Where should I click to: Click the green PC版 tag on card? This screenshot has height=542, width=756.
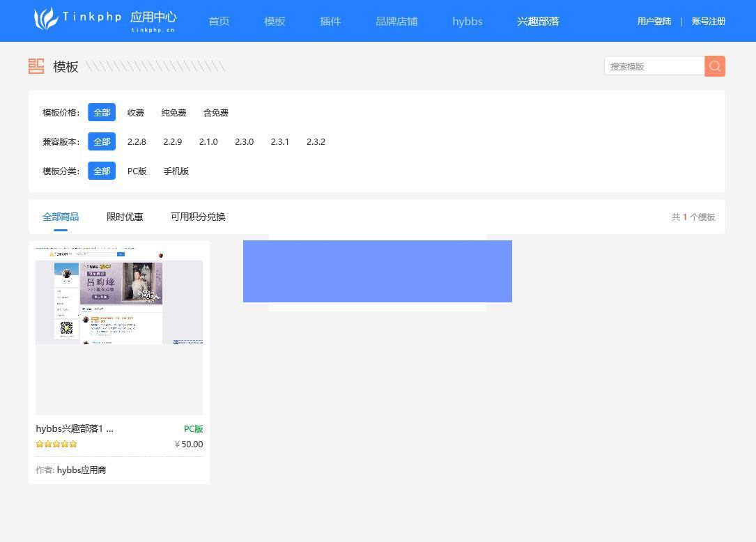coord(193,428)
